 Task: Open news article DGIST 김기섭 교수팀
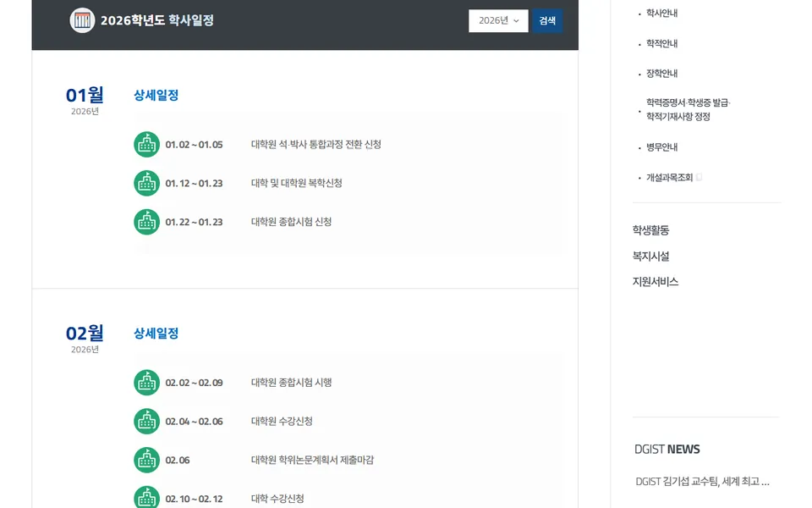pos(702,482)
